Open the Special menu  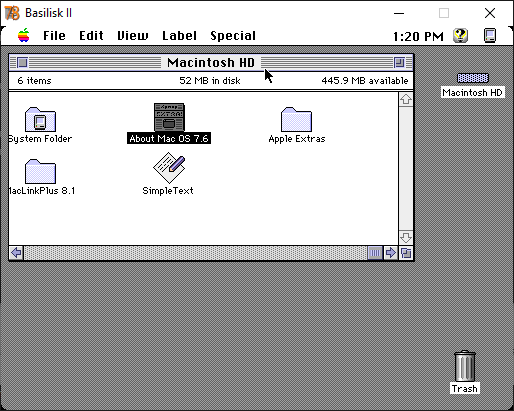pos(233,36)
